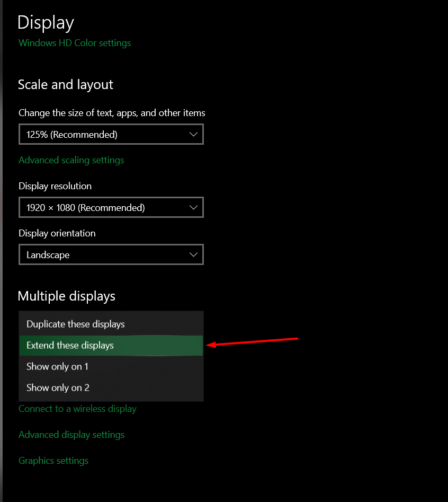Viewport: 448px width, 502px height.
Task: Select Show only on 1
Action: coord(57,366)
